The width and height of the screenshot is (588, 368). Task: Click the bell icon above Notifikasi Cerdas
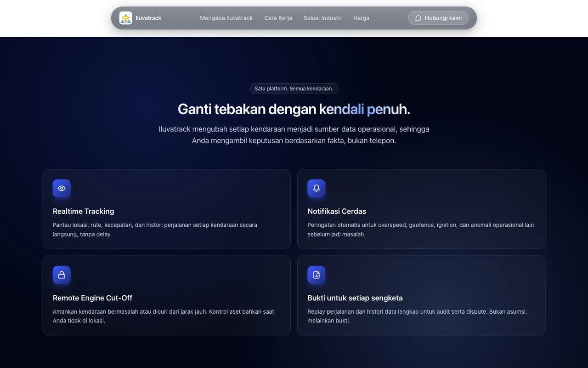point(317,188)
